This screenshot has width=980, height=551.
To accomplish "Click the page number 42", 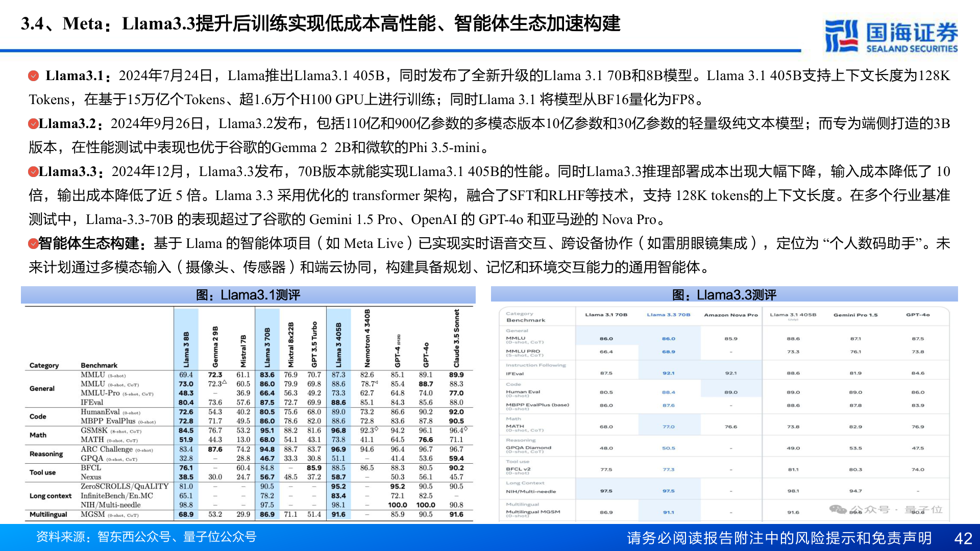I will (x=963, y=539).
